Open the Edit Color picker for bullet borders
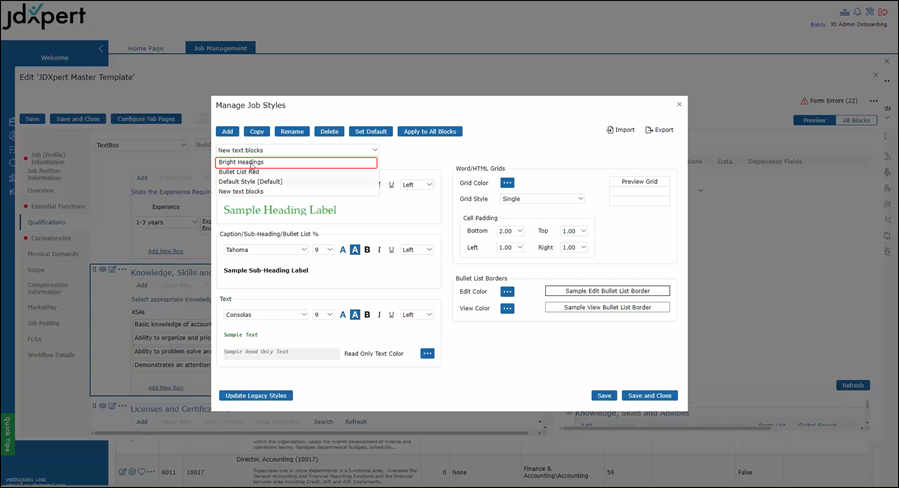Viewport: 899px width, 488px height. pos(507,291)
